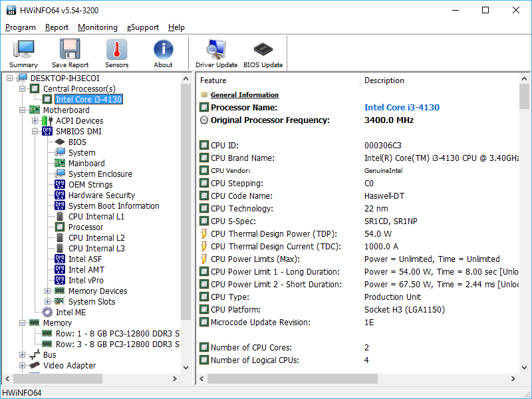Click the details panel scroll right arrow
This screenshot has width=532, height=399.
[x=513, y=378]
